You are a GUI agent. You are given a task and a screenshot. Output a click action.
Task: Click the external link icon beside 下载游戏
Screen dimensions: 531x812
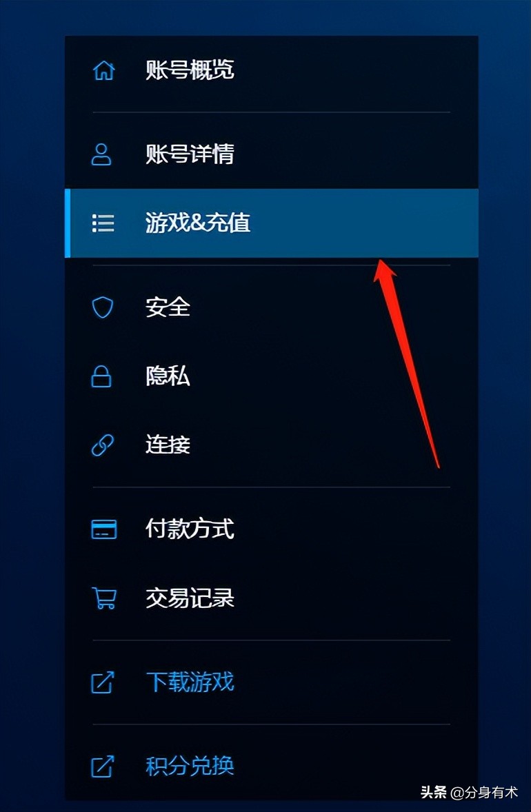102,682
